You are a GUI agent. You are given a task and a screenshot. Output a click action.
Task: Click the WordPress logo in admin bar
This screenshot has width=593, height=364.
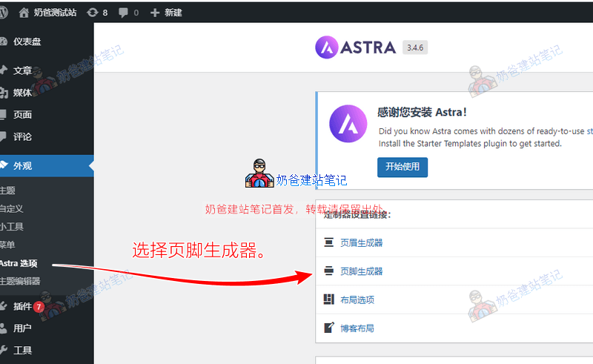coord(3,13)
